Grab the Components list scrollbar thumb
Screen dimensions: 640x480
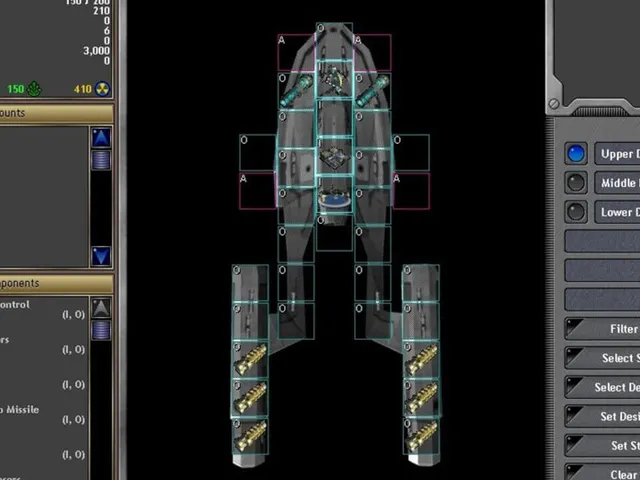coord(101,330)
